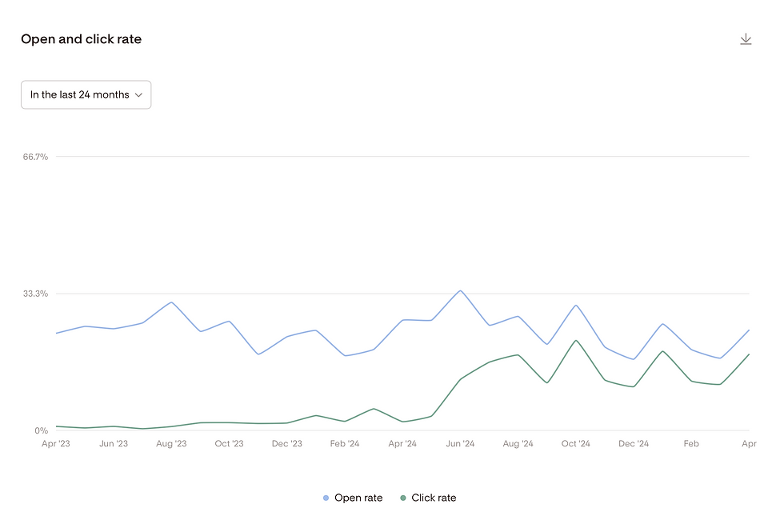
Task: Click the 33.3% gridline label on y-axis
Action: pos(34,294)
